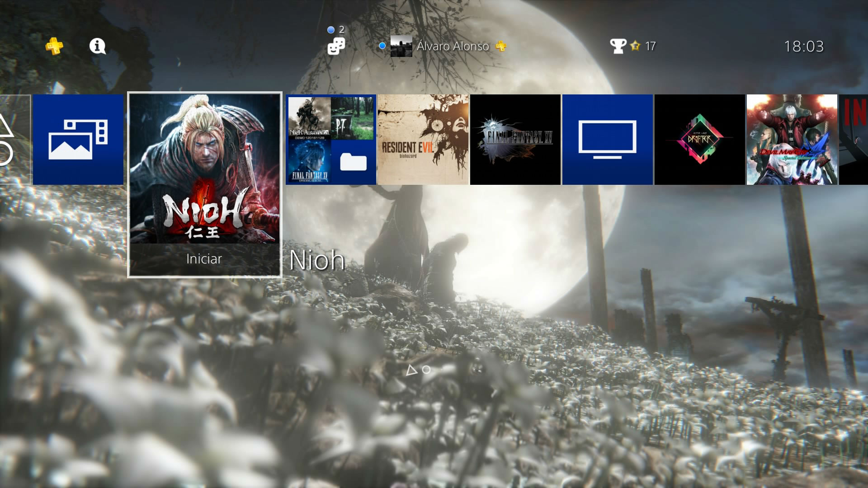
Task: Open the games folder tile
Action: [331, 140]
